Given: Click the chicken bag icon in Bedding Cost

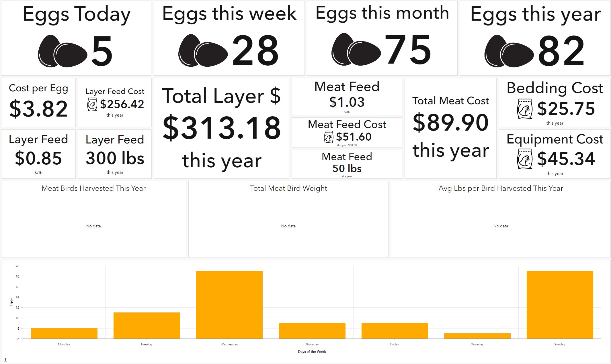Looking at the screenshot, I should coord(525,109).
